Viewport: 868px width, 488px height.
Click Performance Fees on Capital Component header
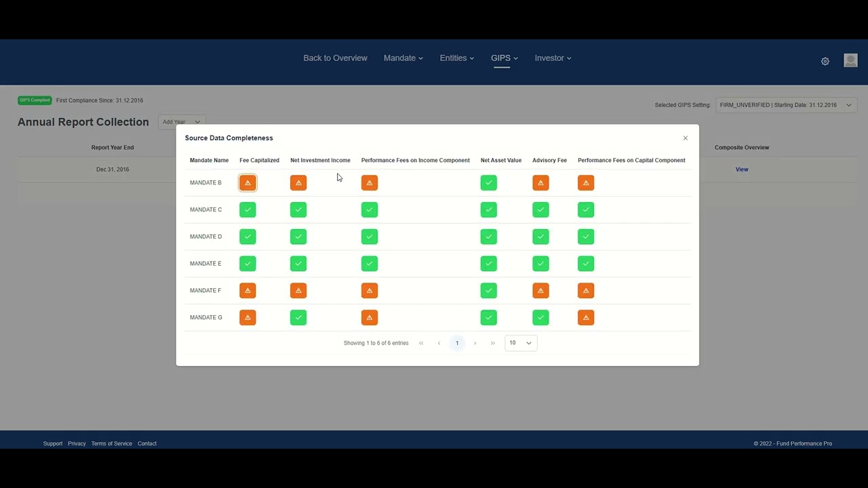coord(631,161)
